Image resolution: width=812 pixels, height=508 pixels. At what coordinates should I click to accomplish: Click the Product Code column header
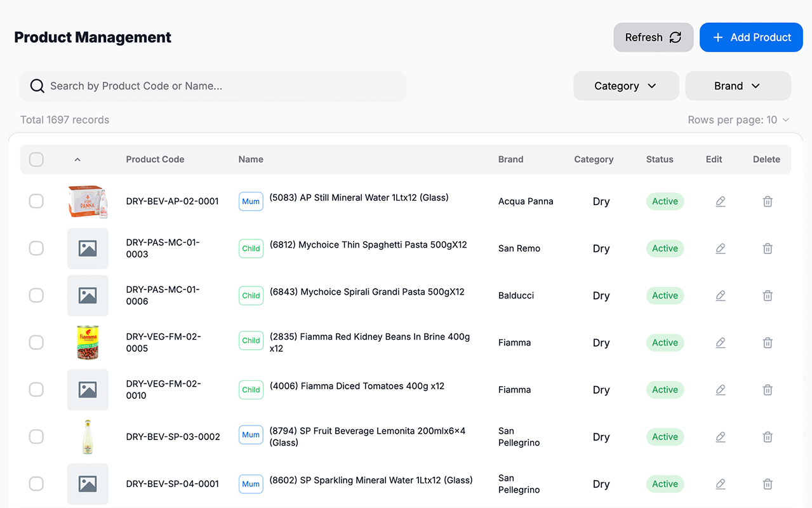coord(155,159)
